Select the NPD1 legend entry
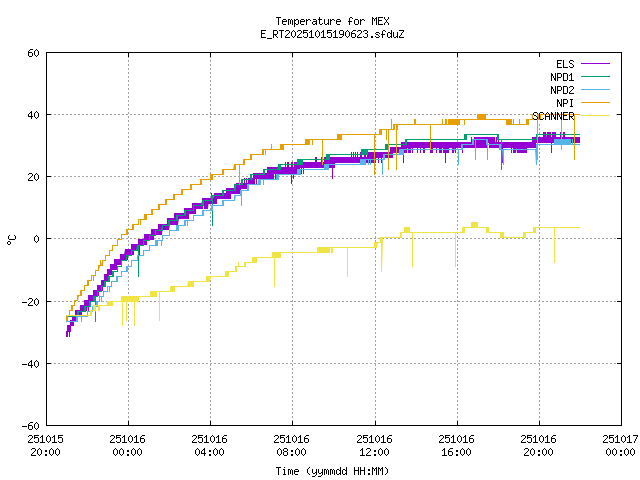Viewport: 640px width, 480px height. point(561,77)
